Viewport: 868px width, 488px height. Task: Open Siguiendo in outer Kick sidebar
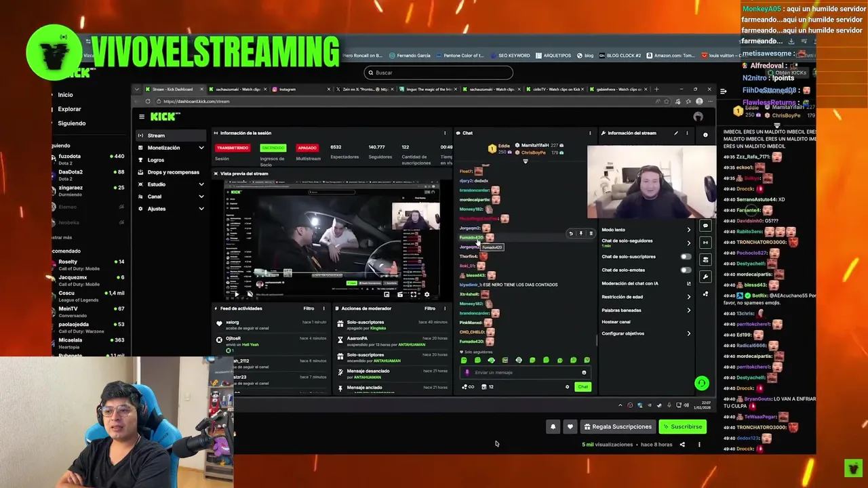pyautogui.click(x=71, y=123)
